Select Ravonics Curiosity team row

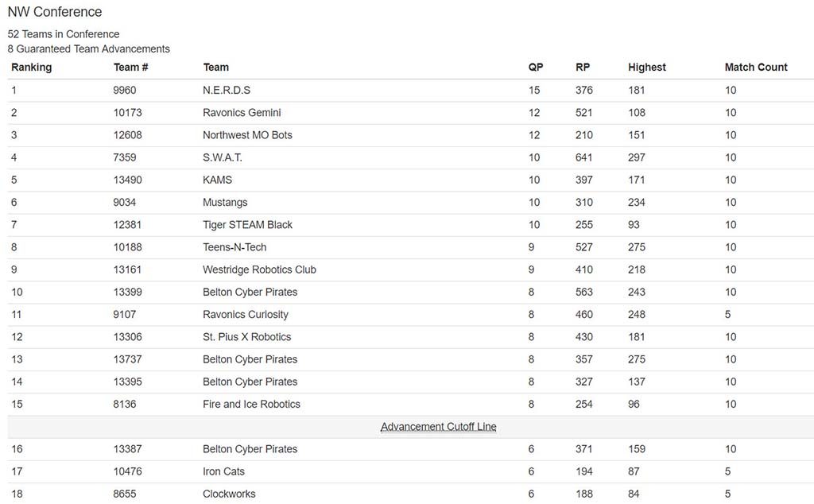click(246, 315)
